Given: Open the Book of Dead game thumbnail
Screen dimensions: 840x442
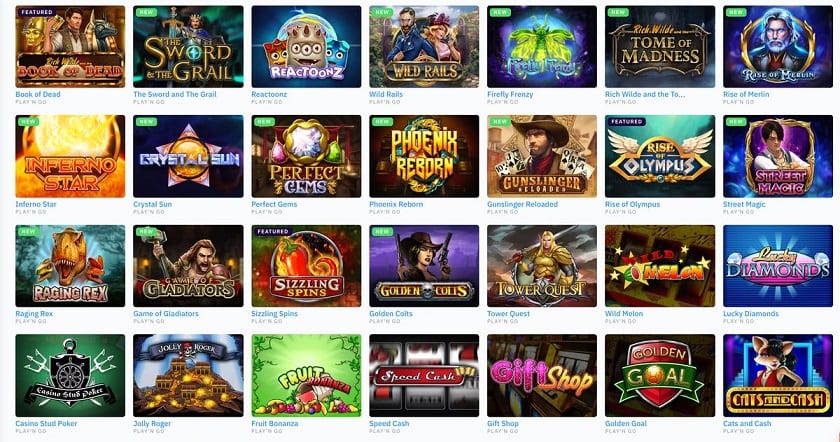Looking at the screenshot, I should 70,47.
